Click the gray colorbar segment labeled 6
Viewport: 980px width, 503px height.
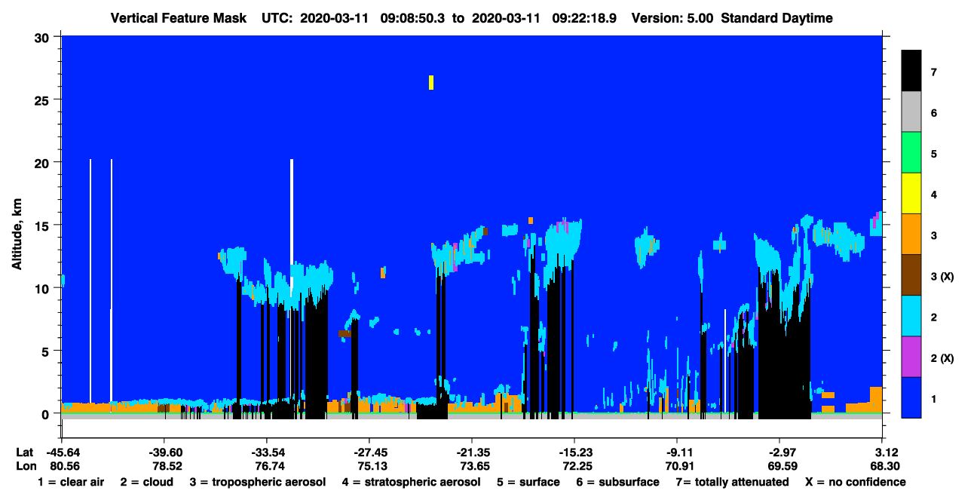[x=911, y=112]
